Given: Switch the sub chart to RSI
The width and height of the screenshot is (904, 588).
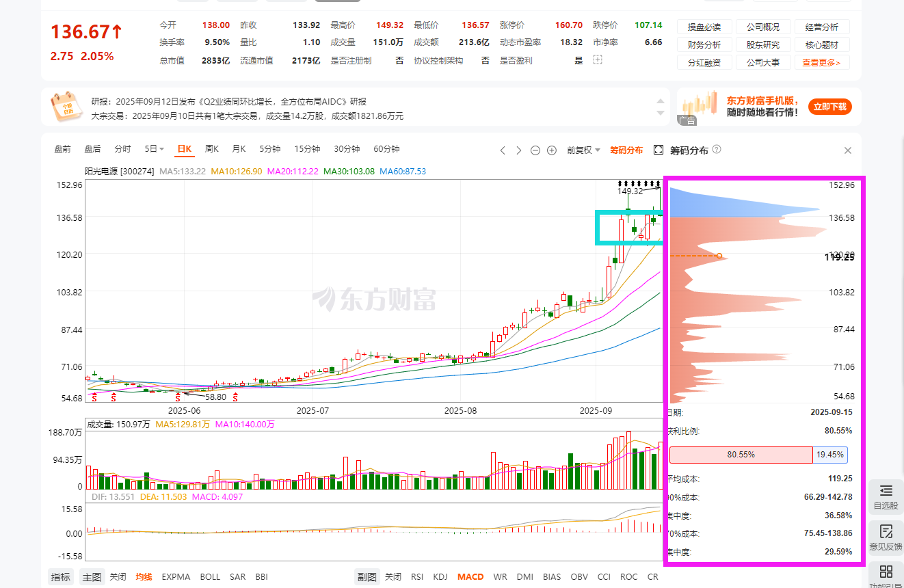Looking at the screenshot, I should tap(417, 577).
